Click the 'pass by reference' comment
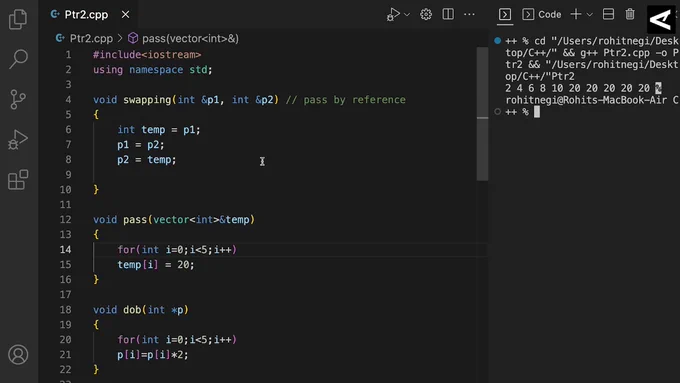 pyautogui.click(x=346, y=100)
